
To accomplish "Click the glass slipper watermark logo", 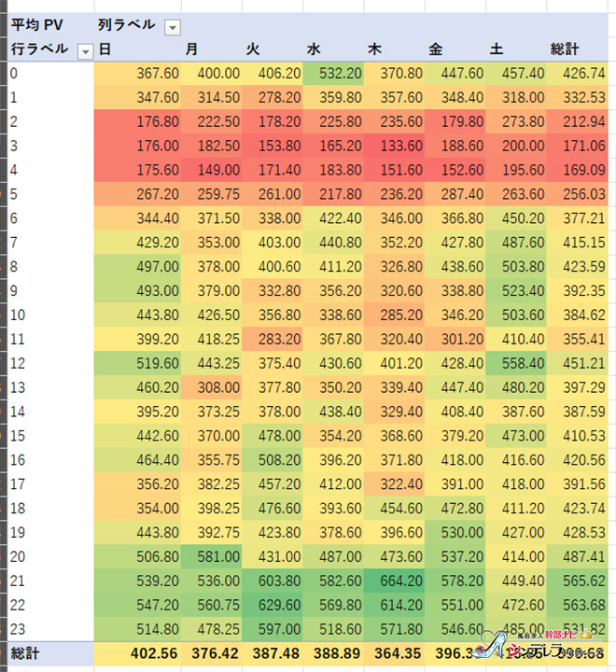I will point(505,645).
